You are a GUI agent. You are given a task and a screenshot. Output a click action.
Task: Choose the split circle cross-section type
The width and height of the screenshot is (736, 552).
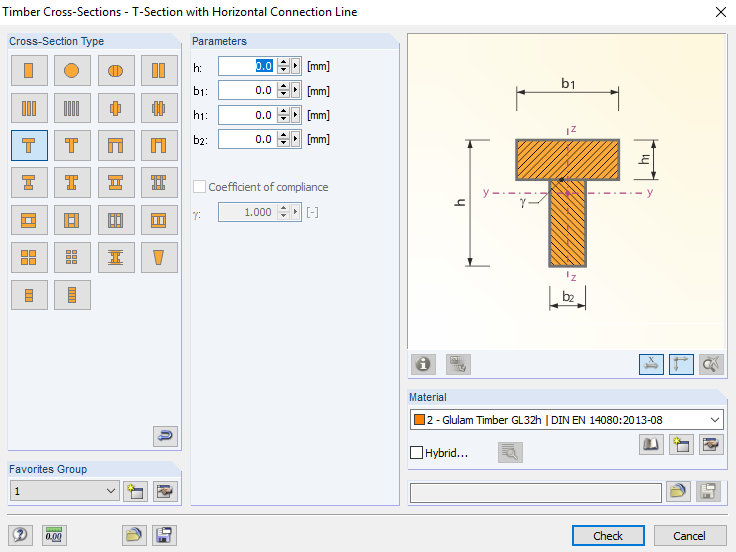pyautogui.click(x=116, y=70)
